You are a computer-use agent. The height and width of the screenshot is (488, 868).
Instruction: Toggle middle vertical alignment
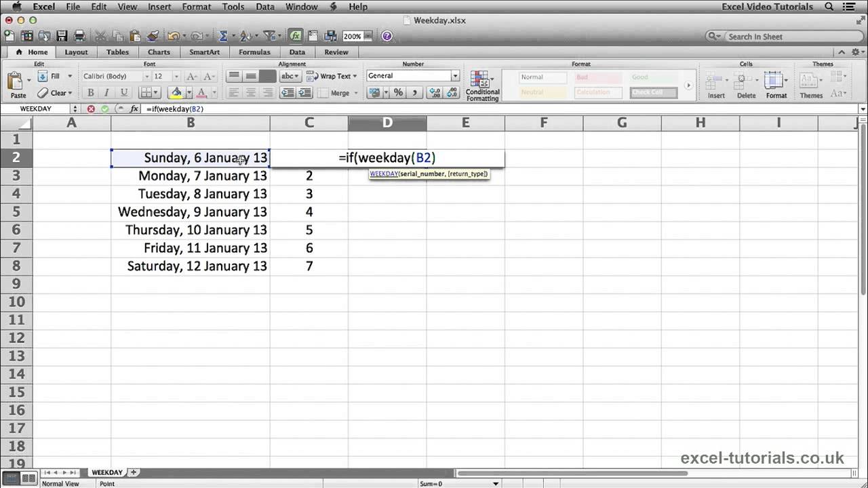(251, 77)
